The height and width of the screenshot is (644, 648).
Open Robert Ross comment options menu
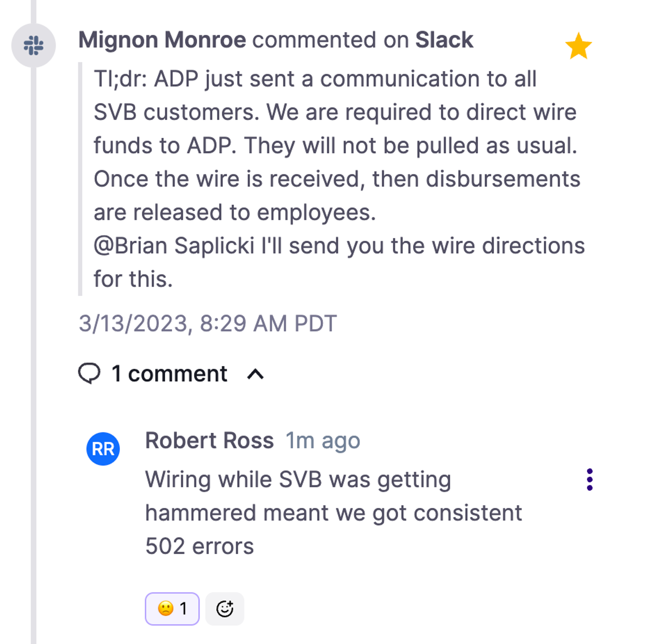590,480
